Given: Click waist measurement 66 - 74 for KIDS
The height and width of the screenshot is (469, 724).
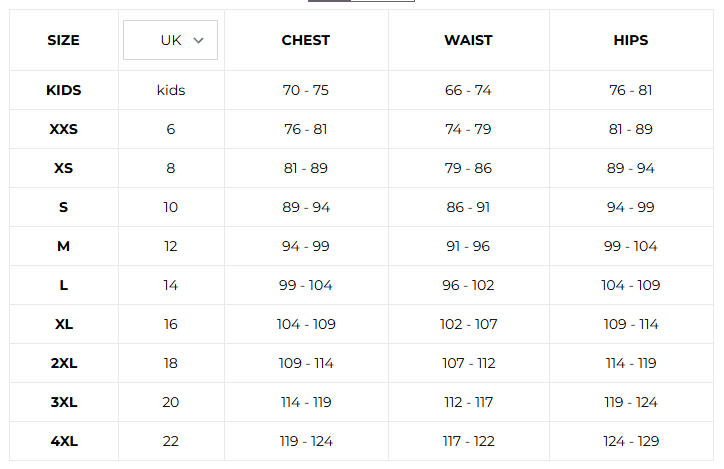Looking at the screenshot, I should 468,90.
